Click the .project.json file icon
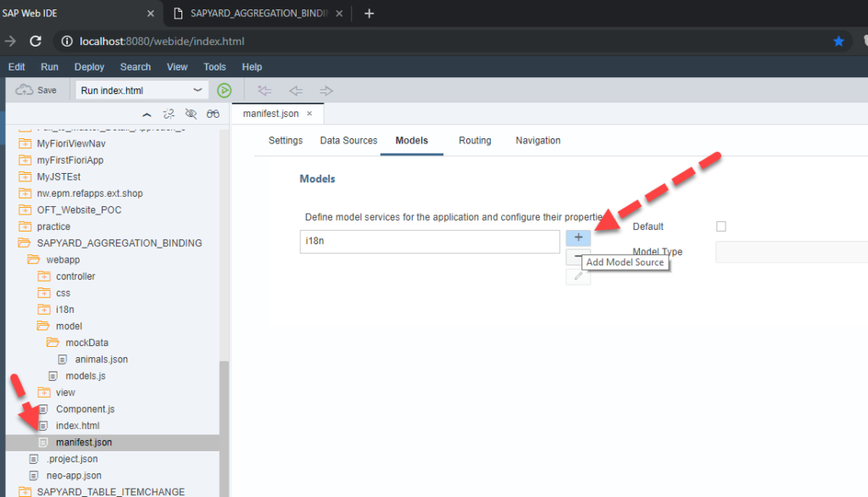The height and width of the screenshot is (497, 868). (x=34, y=460)
